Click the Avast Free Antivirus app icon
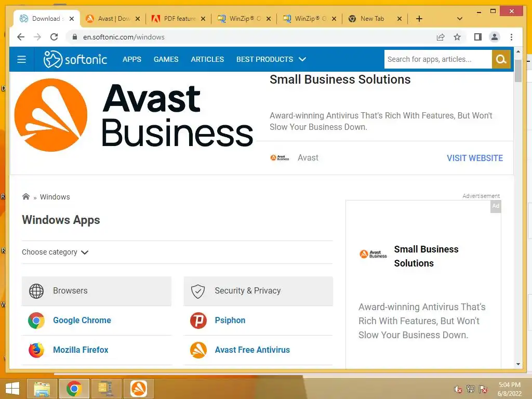This screenshot has height=399, width=532. tap(198, 350)
